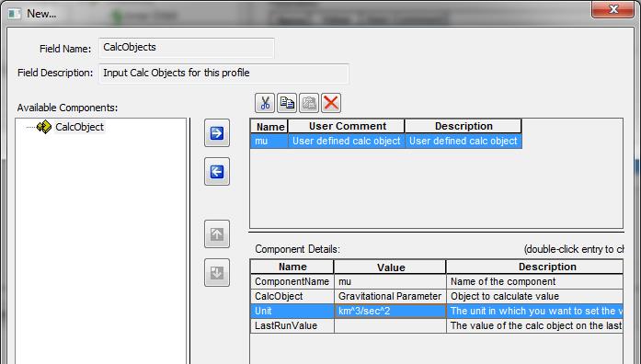Click the LastRunValue description cell
The width and height of the screenshot is (641, 364).
point(534,325)
